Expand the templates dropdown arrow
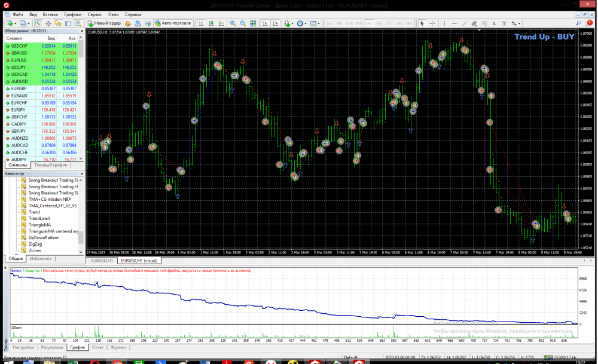The width and height of the screenshot is (598, 364). (x=319, y=24)
